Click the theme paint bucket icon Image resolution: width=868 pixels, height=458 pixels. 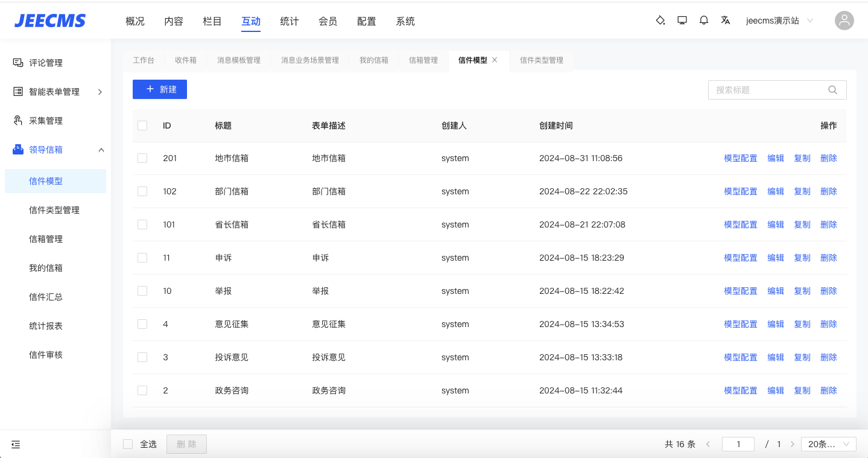[x=661, y=21]
